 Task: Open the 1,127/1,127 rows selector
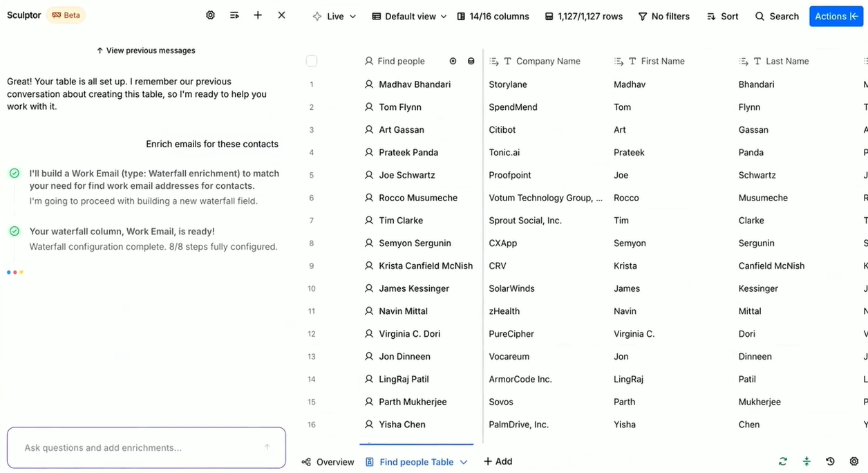click(583, 16)
